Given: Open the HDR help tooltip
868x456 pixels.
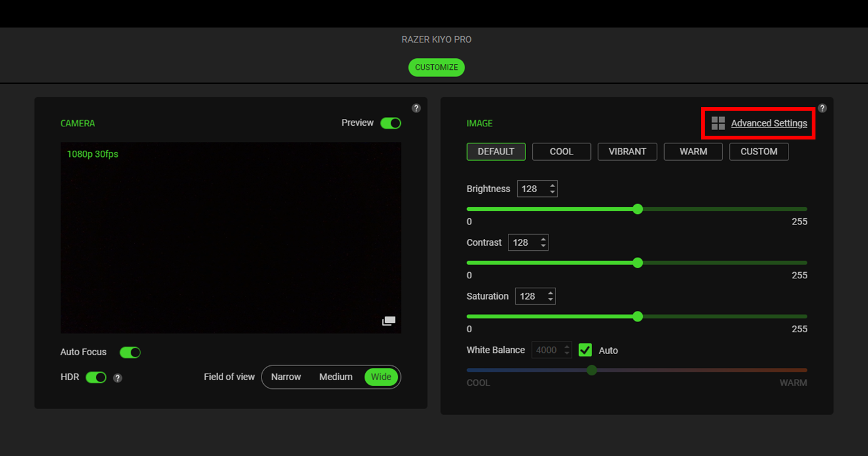Looking at the screenshot, I should pyautogui.click(x=119, y=377).
